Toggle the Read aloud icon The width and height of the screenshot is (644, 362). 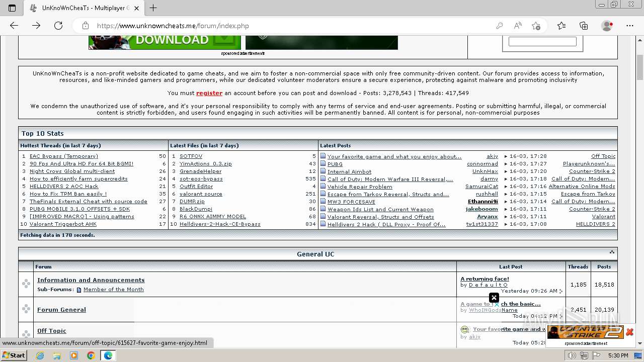(x=518, y=26)
